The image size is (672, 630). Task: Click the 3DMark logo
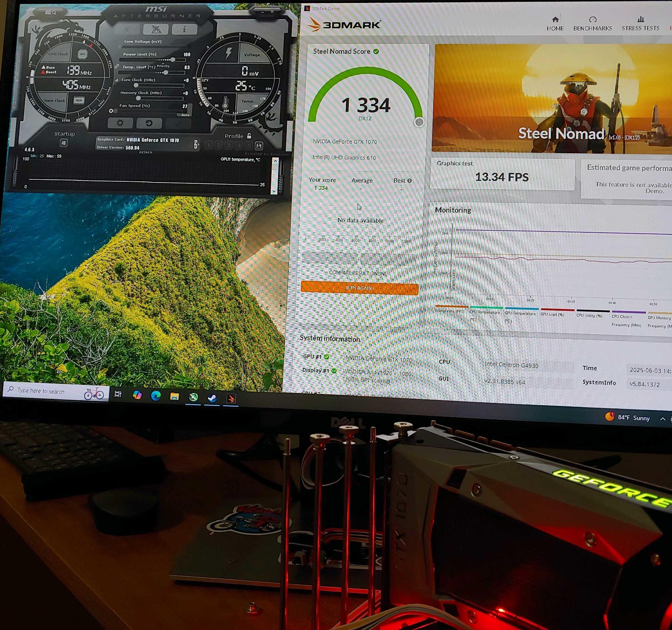(345, 24)
